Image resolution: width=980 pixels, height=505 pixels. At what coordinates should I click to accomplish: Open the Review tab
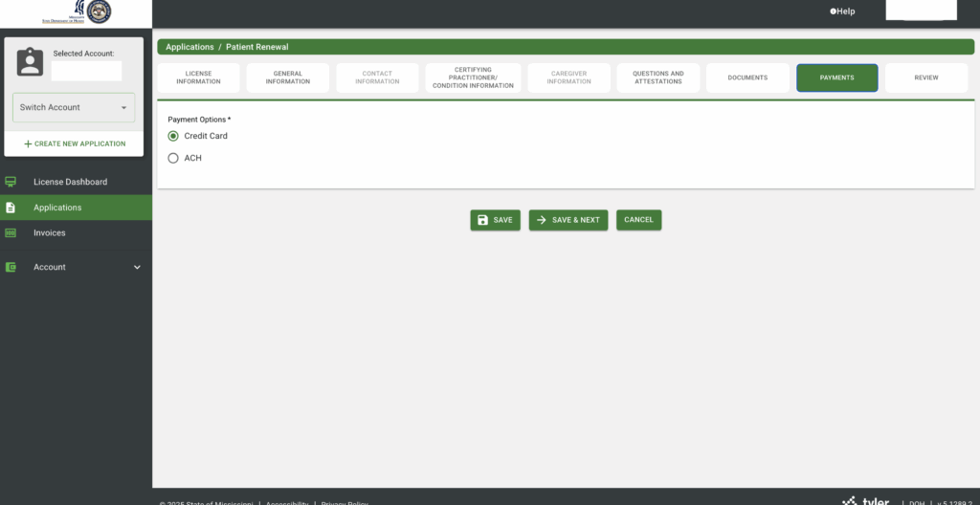[925, 77]
